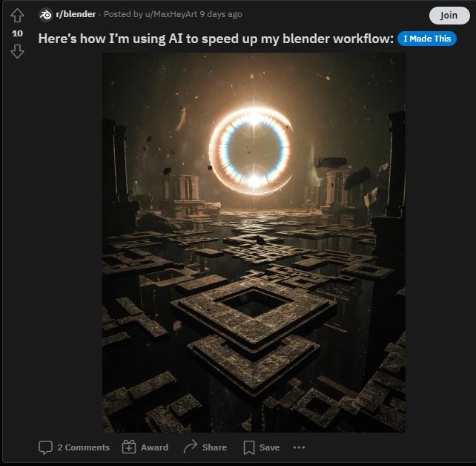Open the r/blender subreddit link
Image resolution: width=476 pixels, height=466 pixels.
[76, 15]
